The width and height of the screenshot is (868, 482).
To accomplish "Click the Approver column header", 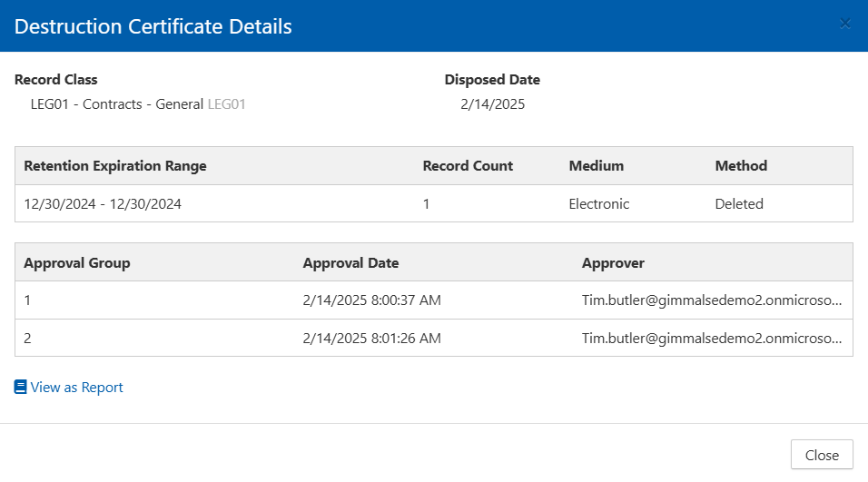I will click(x=613, y=263).
